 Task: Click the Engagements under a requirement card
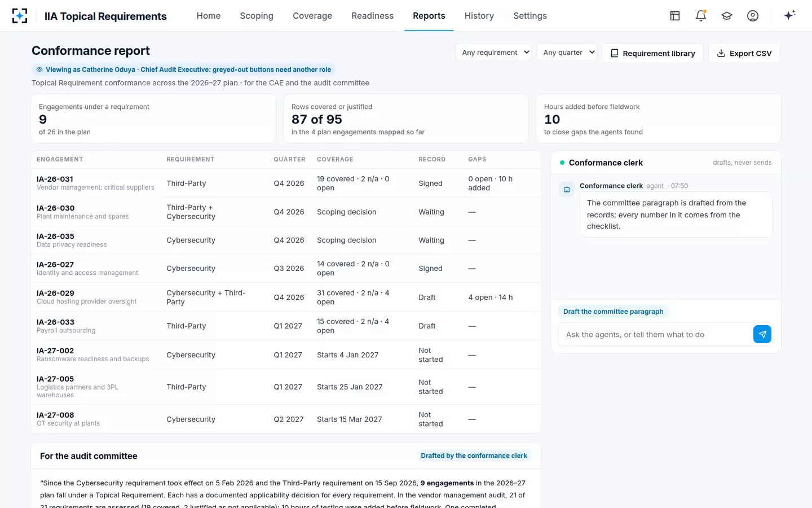click(153, 119)
